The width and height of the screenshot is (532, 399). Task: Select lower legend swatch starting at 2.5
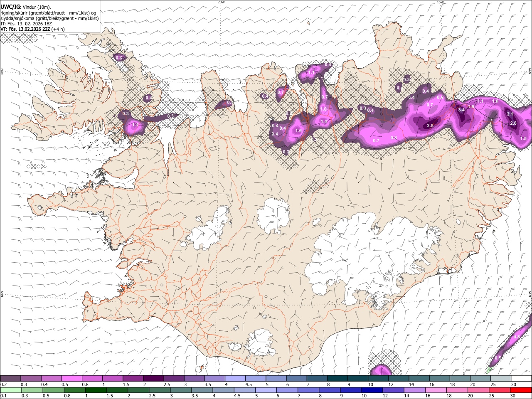[x=160, y=390]
